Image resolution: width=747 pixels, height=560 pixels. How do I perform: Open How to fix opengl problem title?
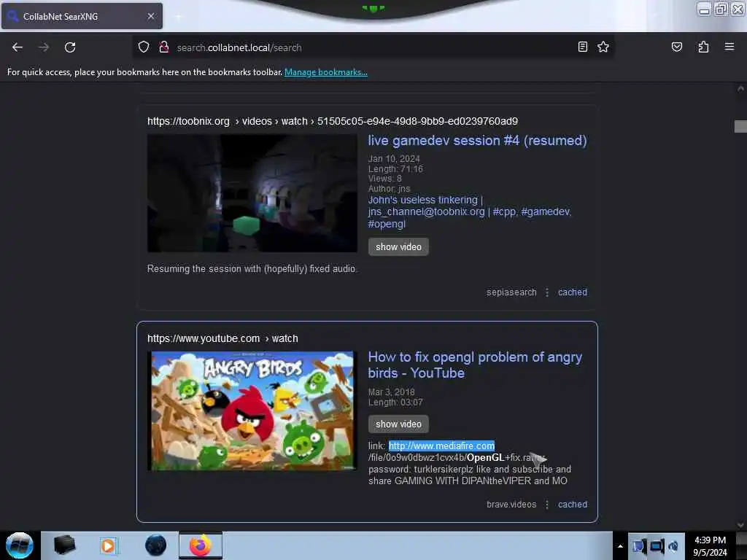(475, 365)
